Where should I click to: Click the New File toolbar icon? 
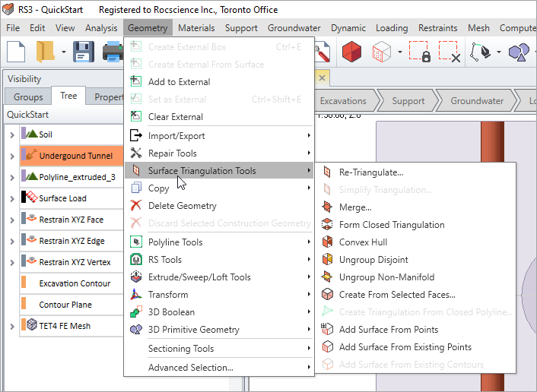[16, 52]
